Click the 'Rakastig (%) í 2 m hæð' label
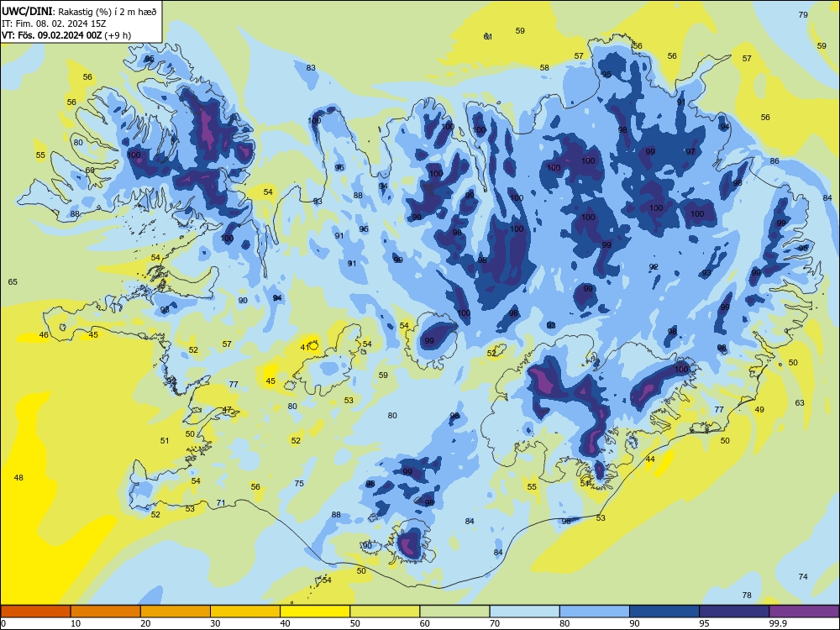 click(108, 12)
